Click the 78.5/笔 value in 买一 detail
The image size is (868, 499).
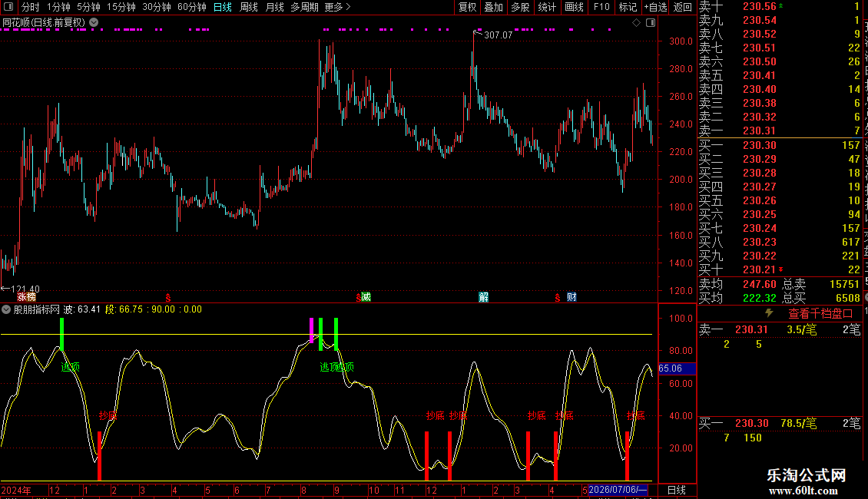(x=799, y=423)
